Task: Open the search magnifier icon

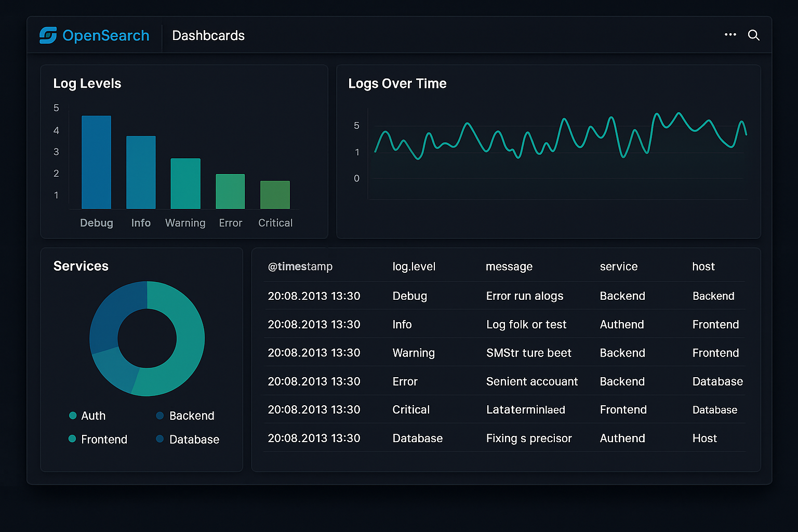Action: [x=753, y=35]
